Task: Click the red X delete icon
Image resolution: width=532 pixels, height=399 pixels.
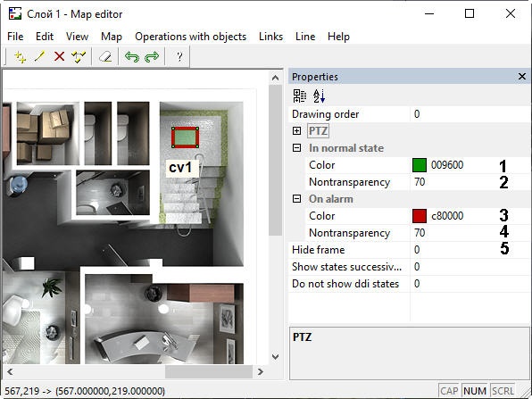Action: (x=60, y=56)
